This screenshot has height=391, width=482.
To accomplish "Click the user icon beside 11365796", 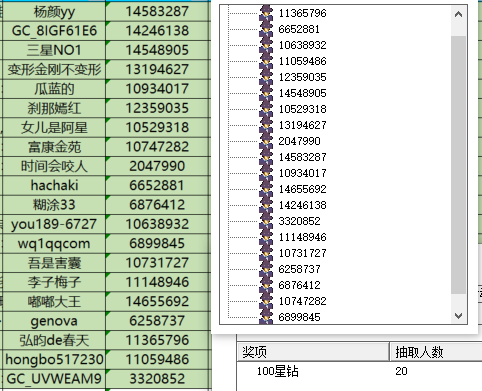I will 266,13.
